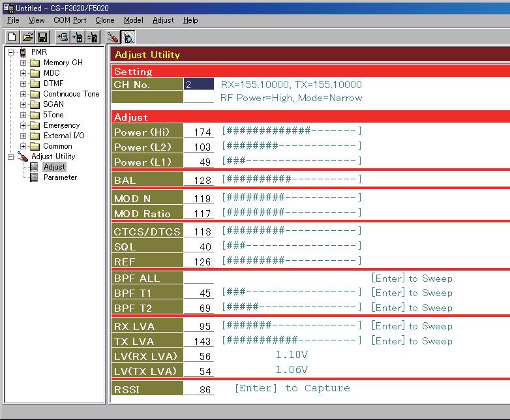Collapse the Adjust Utility tree node

tap(10, 157)
